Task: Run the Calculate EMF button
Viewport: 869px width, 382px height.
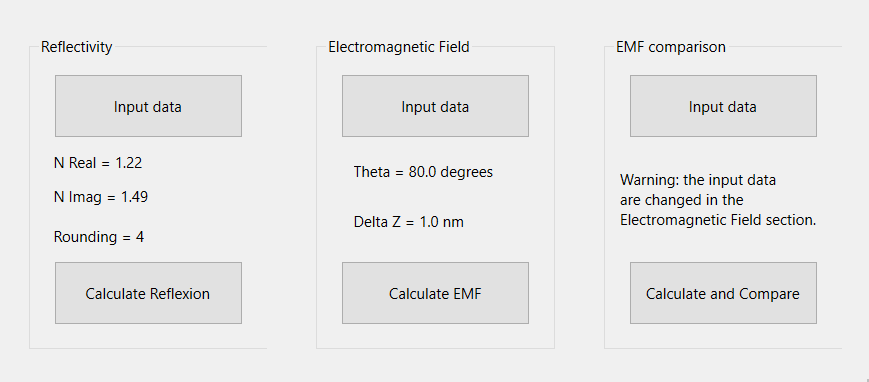Action: 435,293
